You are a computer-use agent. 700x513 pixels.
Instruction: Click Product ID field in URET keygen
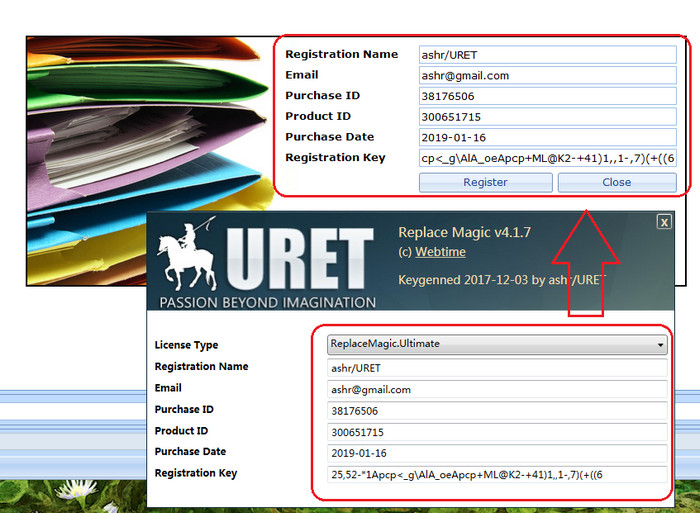pos(497,432)
